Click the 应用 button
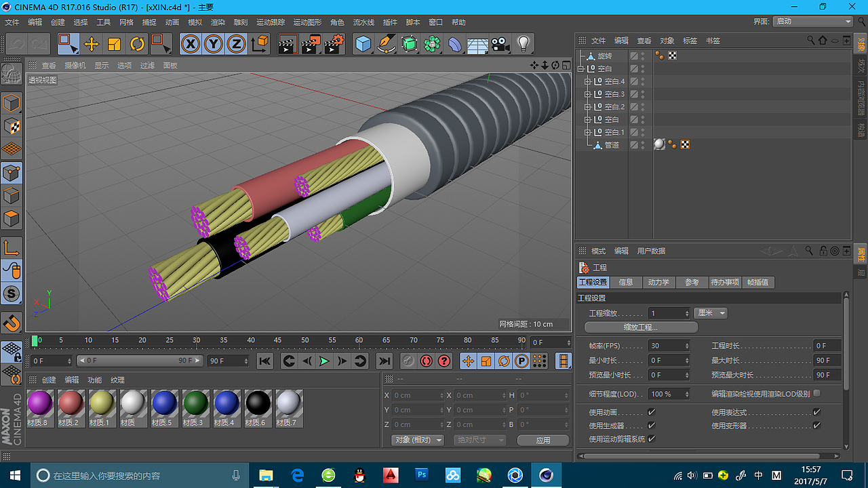 pyautogui.click(x=543, y=440)
